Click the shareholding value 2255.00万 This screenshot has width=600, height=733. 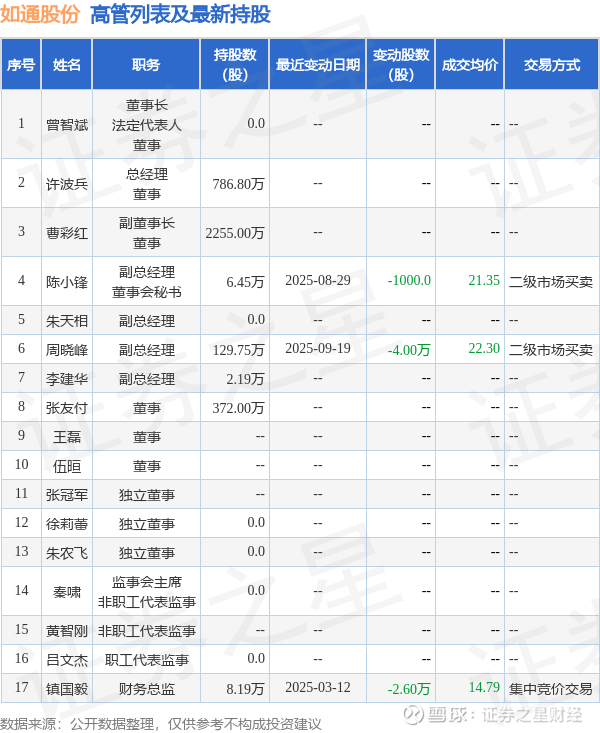click(235, 233)
